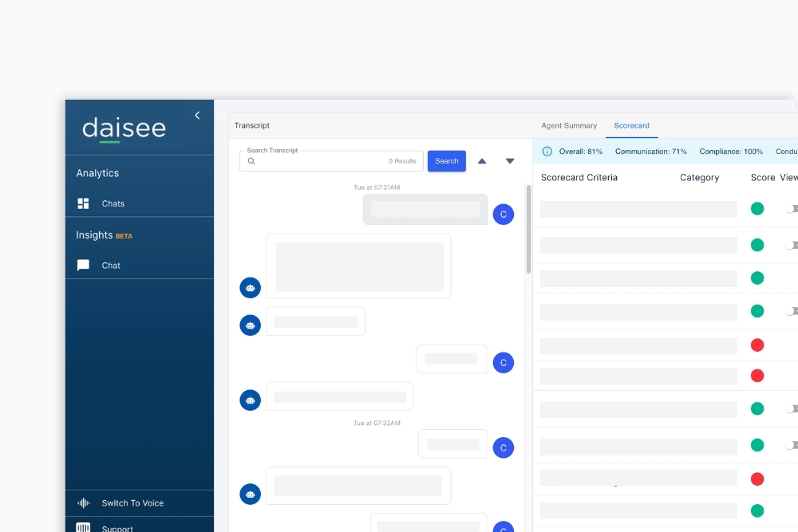The width and height of the screenshot is (798, 532).
Task: Open the Chats dashboard icon under Analytics
Action: tap(83, 203)
